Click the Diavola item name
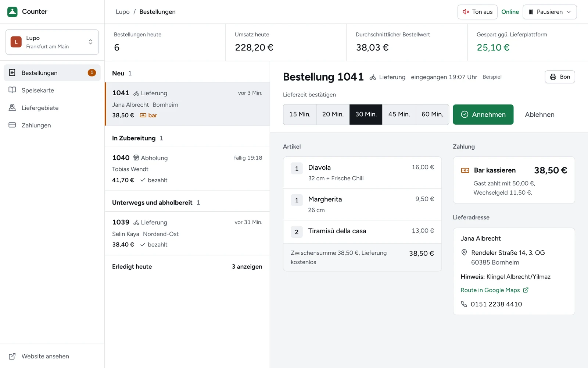The width and height of the screenshot is (588, 368). point(319,167)
